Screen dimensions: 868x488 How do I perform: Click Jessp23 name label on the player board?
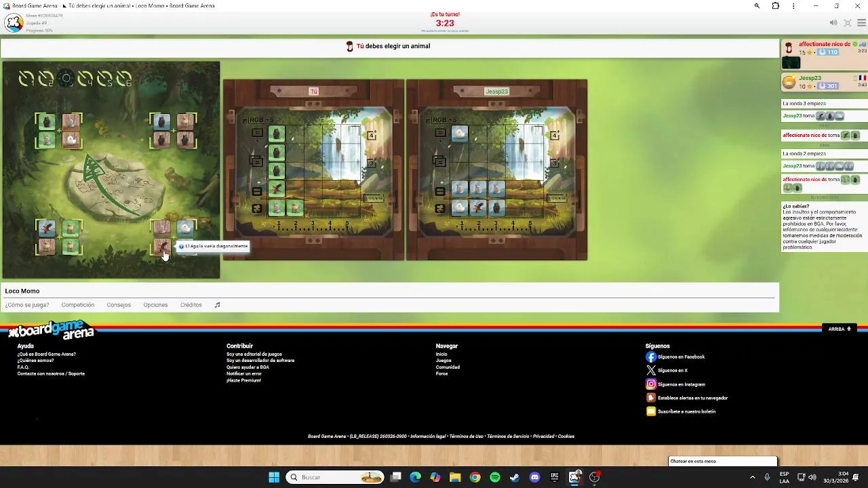(496, 91)
